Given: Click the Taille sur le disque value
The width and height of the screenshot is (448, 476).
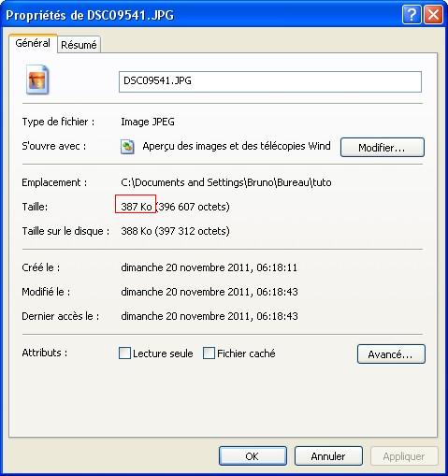Looking at the screenshot, I should click(x=175, y=231).
